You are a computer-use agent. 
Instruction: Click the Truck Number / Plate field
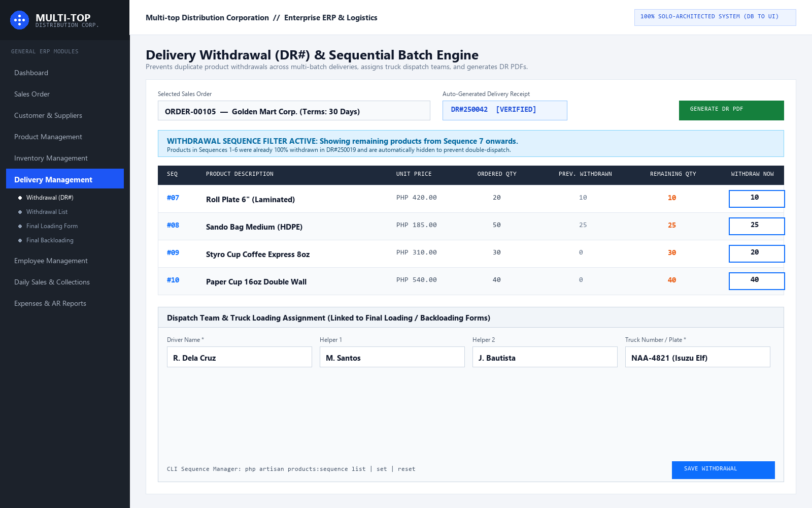coord(698,357)
